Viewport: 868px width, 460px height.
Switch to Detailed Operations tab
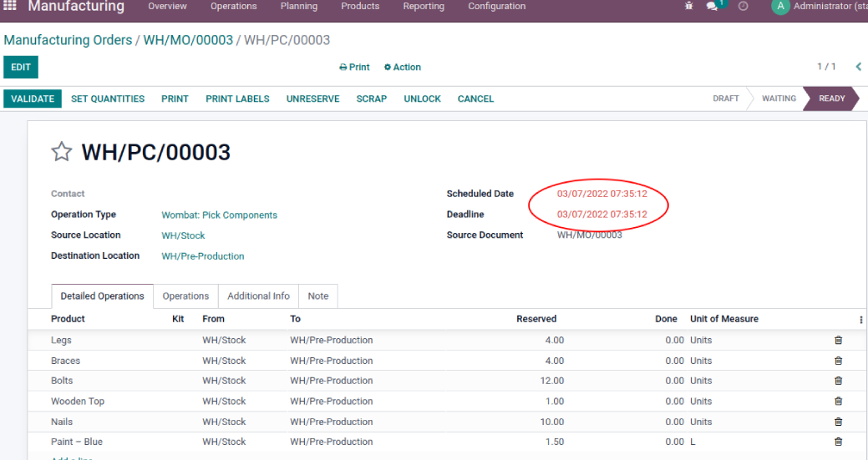click(103, 296)
